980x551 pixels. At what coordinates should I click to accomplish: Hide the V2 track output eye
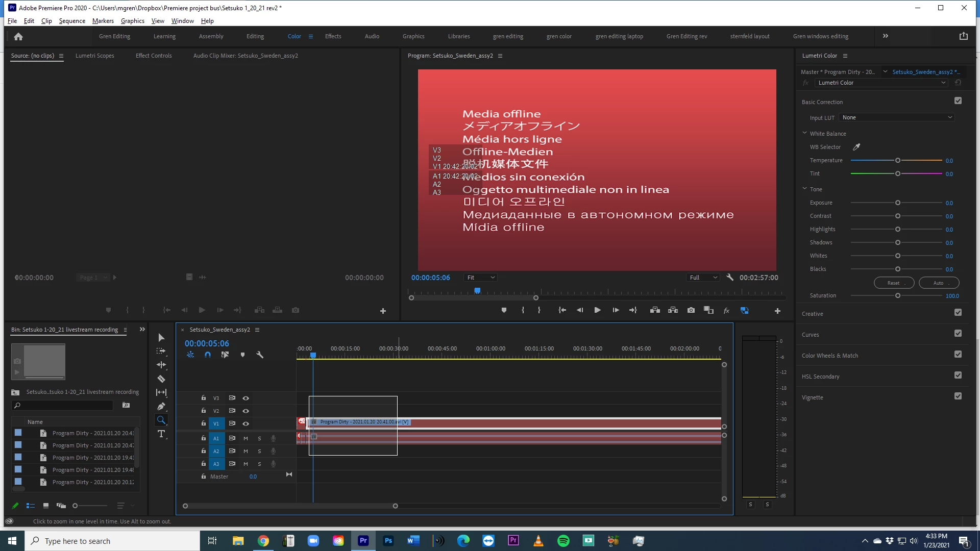(x=246, y=411)
